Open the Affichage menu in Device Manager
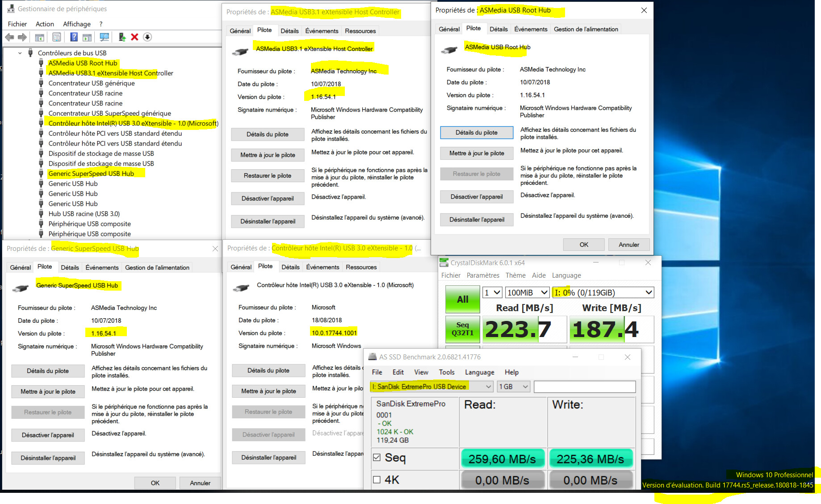This screenshot has width=821, height=504. (77, 24)
